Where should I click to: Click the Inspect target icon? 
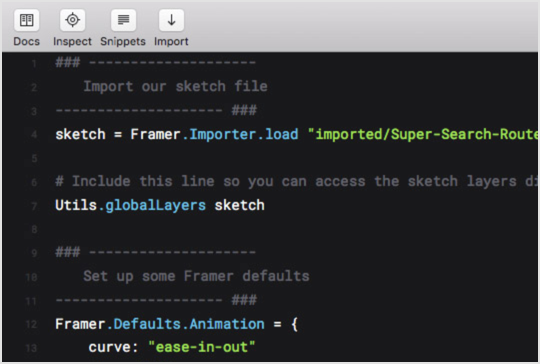pyautogui.click(x=72, y=20)
